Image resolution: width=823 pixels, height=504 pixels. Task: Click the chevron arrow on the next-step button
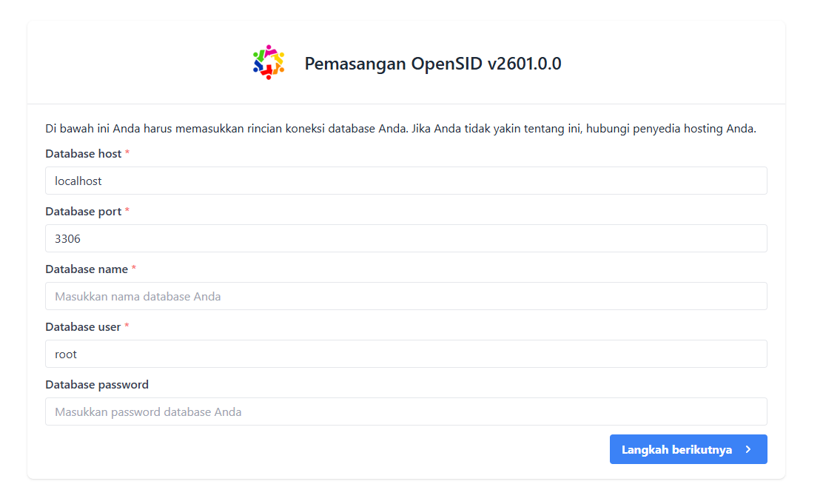coord(748,449)
